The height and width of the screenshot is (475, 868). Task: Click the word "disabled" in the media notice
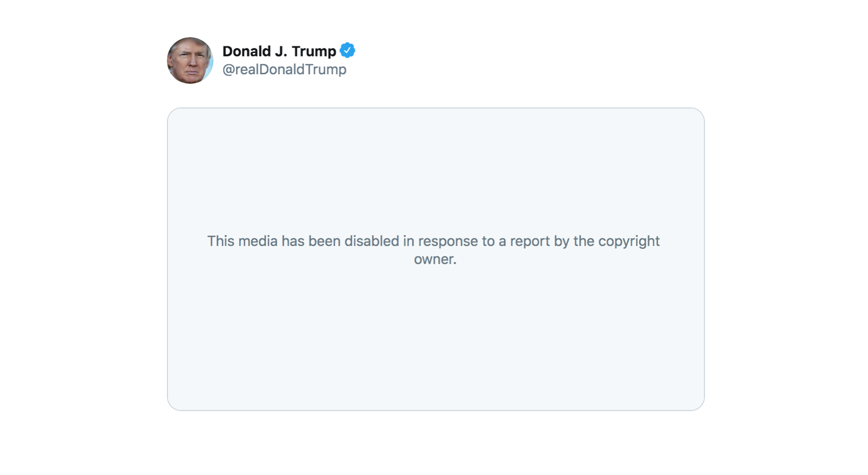(372, 241)
